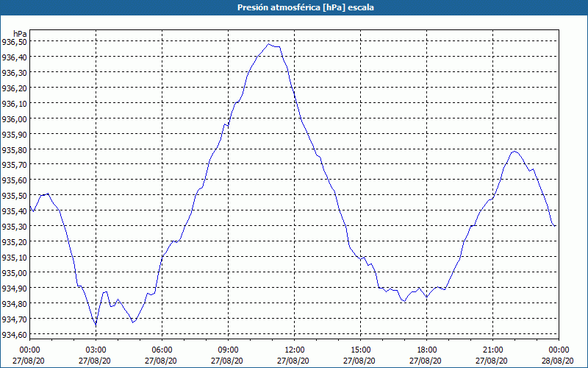Select the 935,30 y-axis value
The height and width of the screenshot is (368, 588).
pos(14,226)
